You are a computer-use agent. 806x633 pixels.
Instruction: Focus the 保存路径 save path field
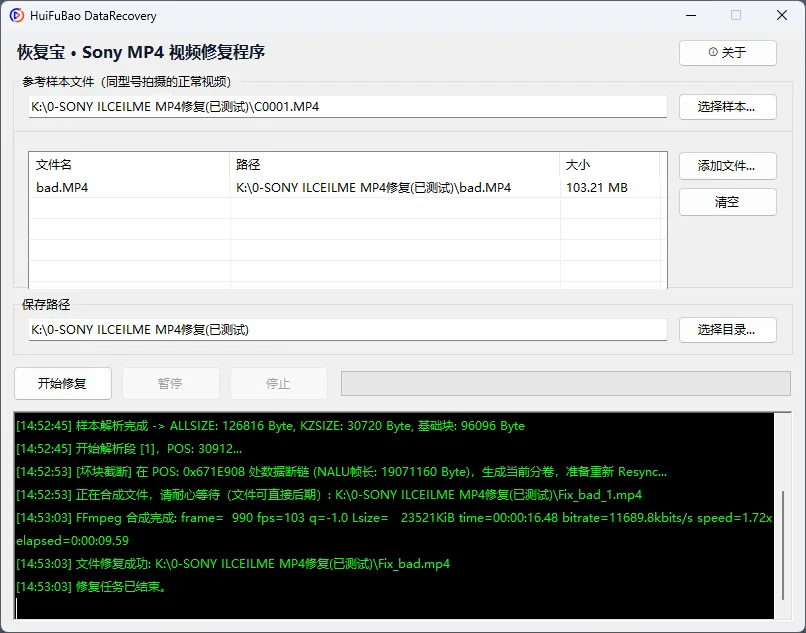(348, 330)
